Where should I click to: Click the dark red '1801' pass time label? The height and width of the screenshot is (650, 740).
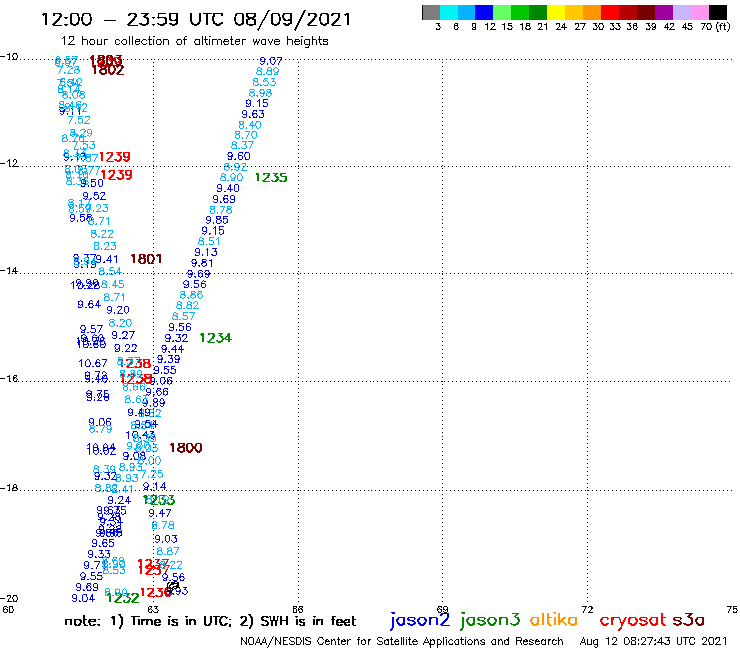[146, 259]
